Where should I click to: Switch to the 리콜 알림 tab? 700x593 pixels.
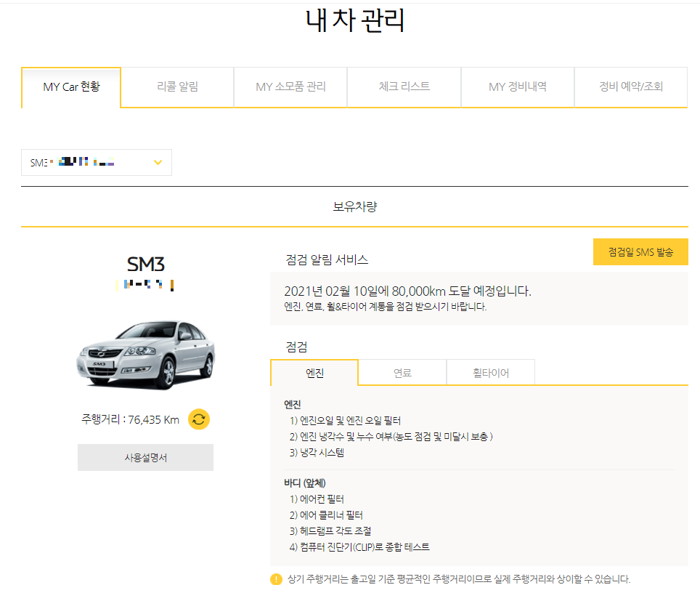[177, 88]
